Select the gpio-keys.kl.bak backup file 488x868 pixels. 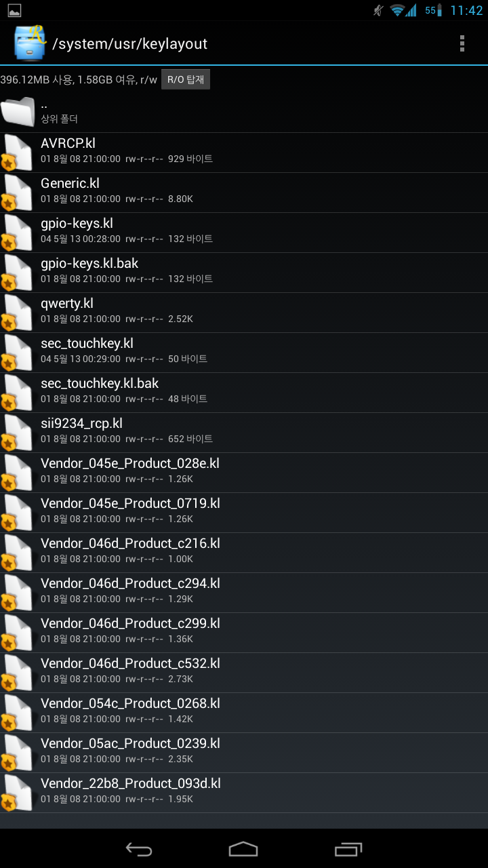click(x=244, y=272)
